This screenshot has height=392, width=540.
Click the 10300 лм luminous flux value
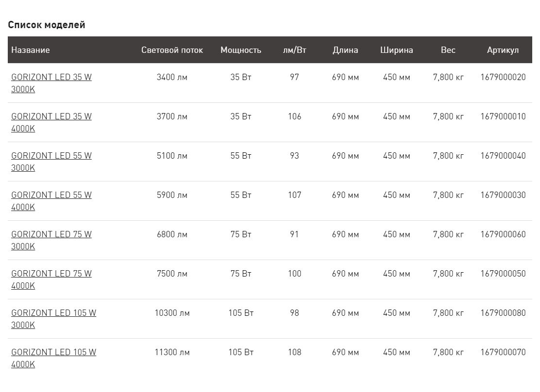tap(172, 312)
